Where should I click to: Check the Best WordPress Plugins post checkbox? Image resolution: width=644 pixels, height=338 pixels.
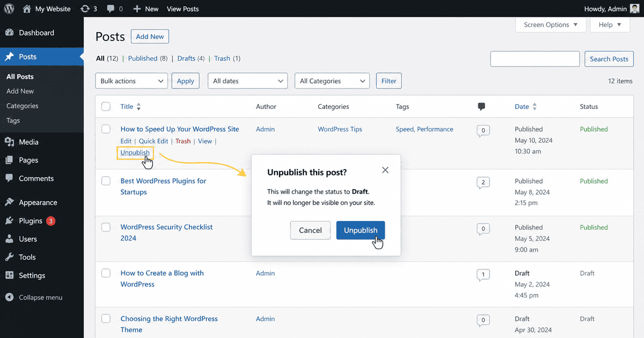point(106,181)
